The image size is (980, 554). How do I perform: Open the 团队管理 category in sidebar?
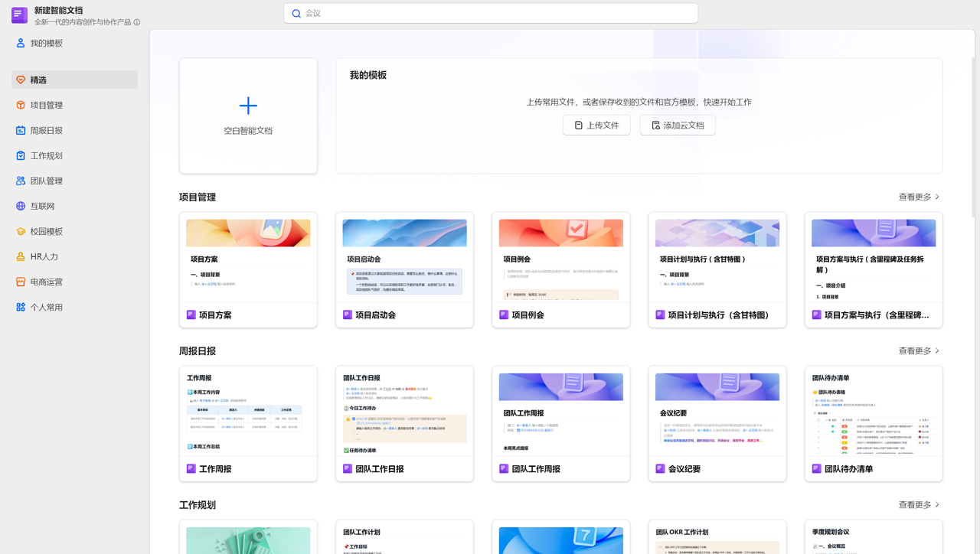(x=74, y=181)
